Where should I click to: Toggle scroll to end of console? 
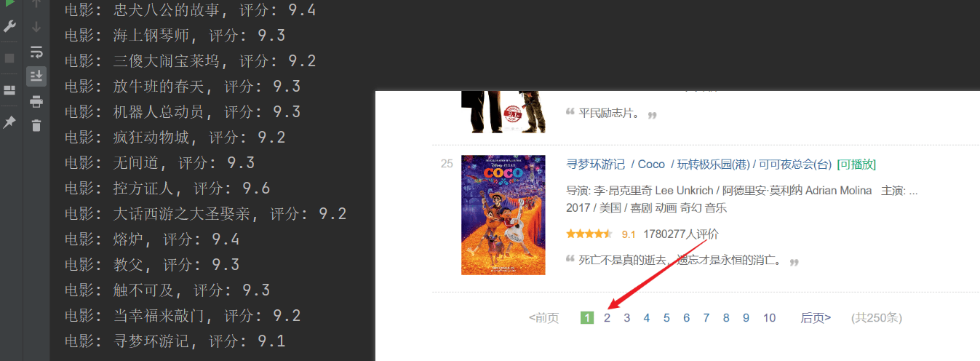(x=36, y=76)
